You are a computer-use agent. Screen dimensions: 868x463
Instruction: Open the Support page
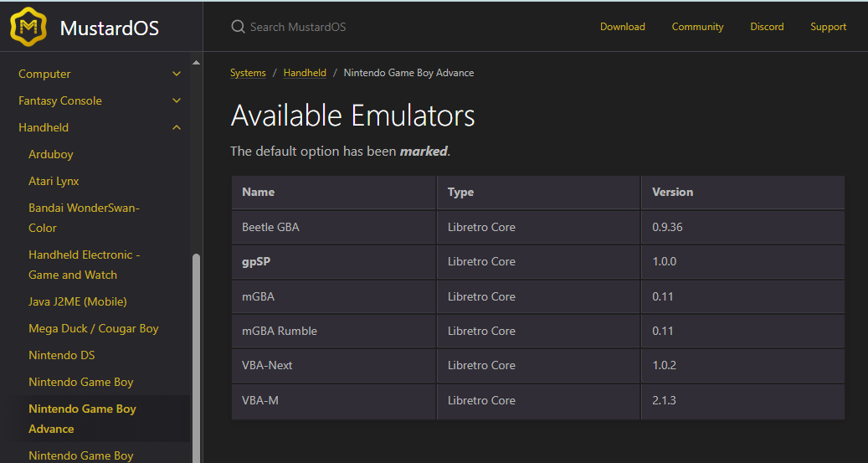(x=828, y=27)
